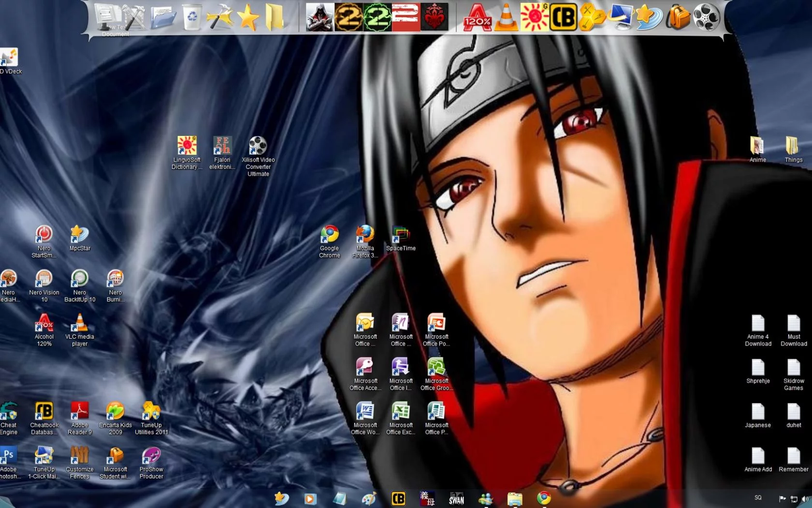812x508 pixels.
Task: Click the Paint palette taskbar icon
Action: pyautogui.click(x=369, y=498)
